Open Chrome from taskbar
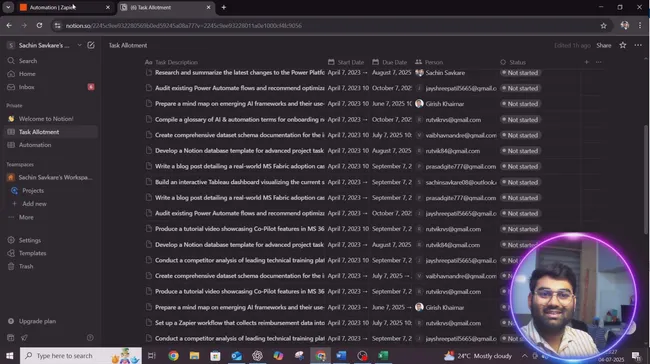 pyautogui.click(x=173, y=356)
